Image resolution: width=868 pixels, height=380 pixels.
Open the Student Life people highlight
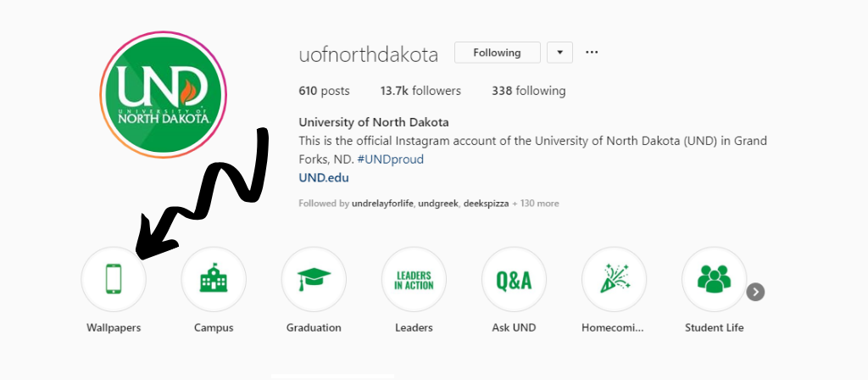click(714, 280)
